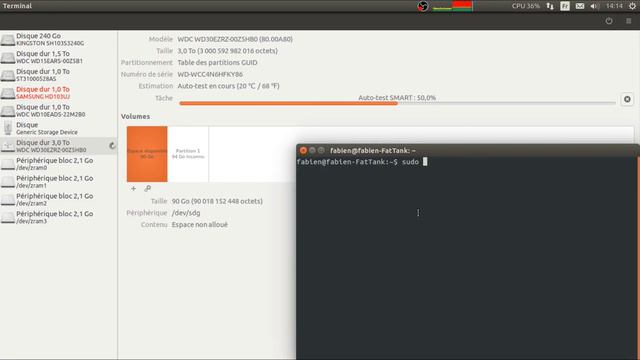
Task: Click the Generic Storage Device USB icon
Action: [x=8, y=128]
